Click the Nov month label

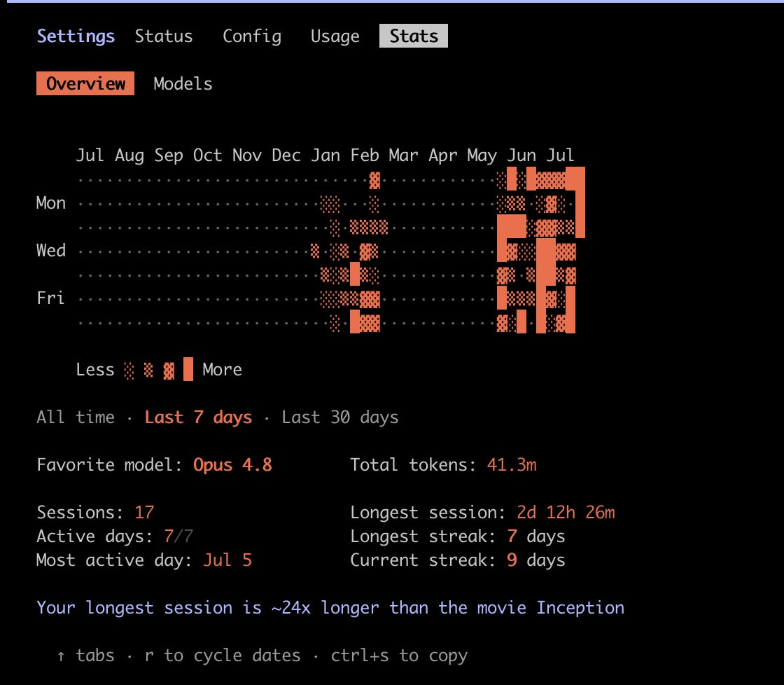coord(247,155)
